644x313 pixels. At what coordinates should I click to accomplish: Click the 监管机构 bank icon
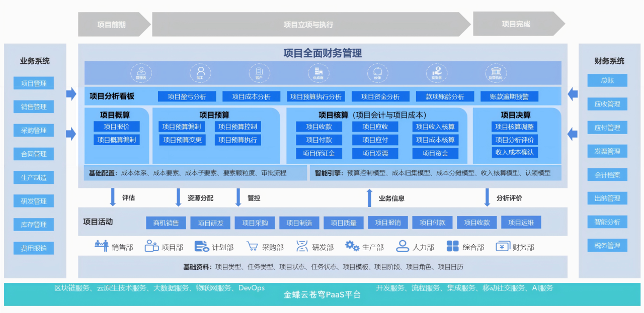click(496, 72)
